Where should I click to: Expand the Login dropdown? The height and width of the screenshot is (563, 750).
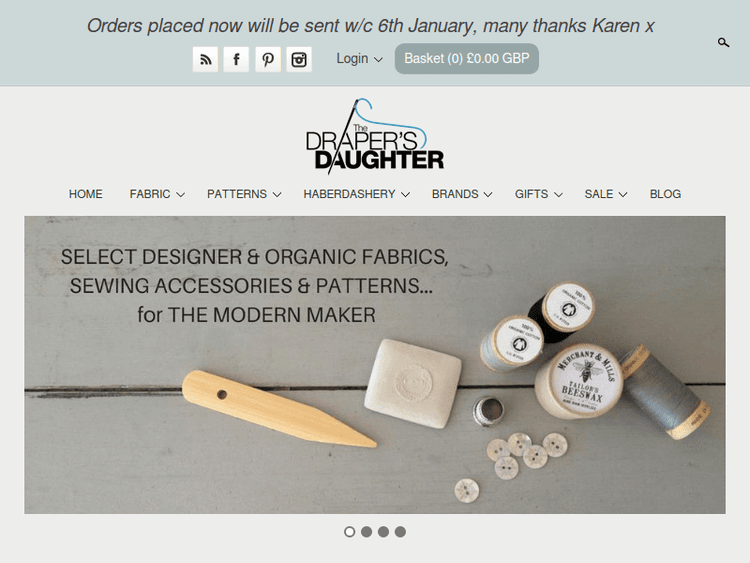tap(359, 58)
